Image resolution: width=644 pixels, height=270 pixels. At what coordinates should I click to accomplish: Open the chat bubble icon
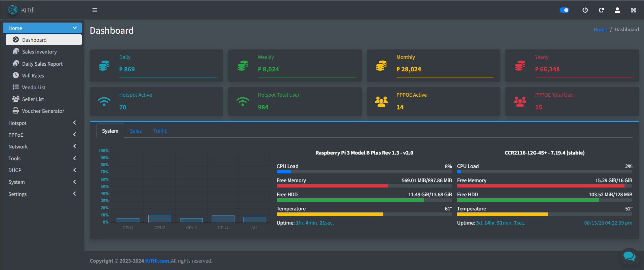point(629,257)
